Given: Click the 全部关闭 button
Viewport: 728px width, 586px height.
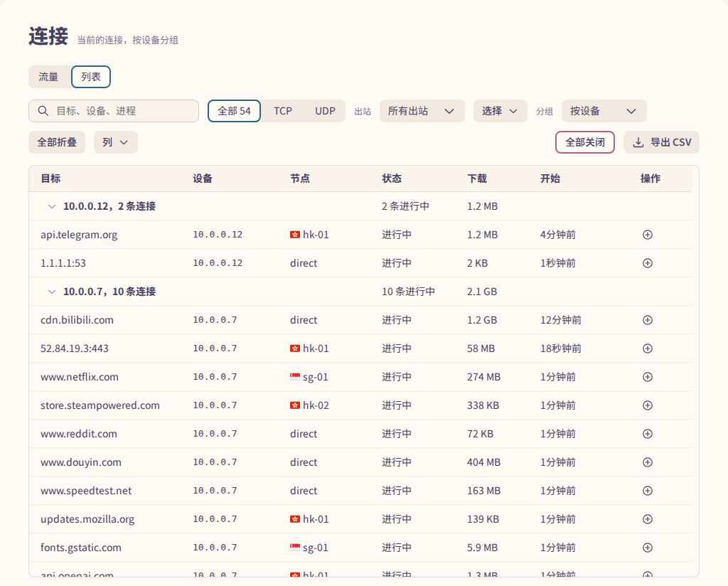Looking at the screenshot, I should (x=585, y=142).
